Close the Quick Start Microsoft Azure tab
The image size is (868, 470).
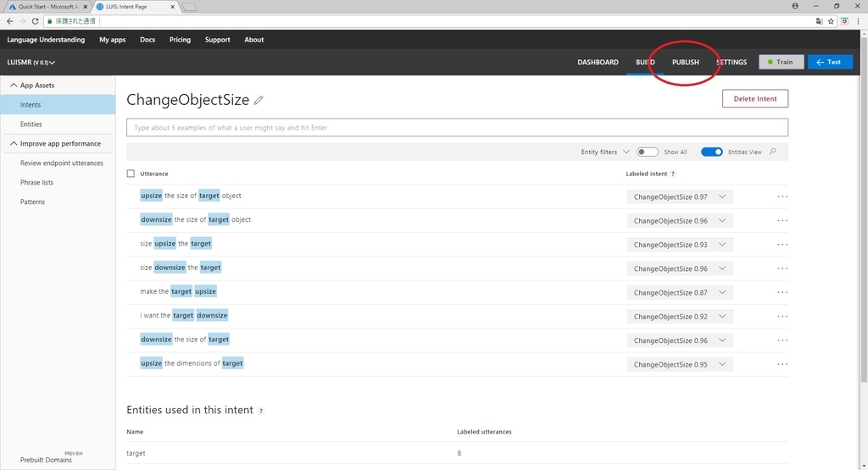[86, 7]
